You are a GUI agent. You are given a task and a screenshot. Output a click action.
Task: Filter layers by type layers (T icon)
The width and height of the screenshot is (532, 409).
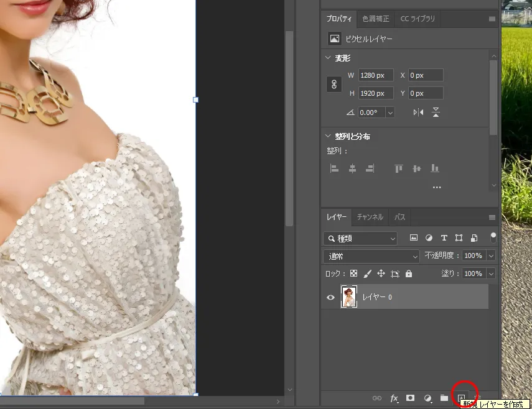click(x=444, y=238)
